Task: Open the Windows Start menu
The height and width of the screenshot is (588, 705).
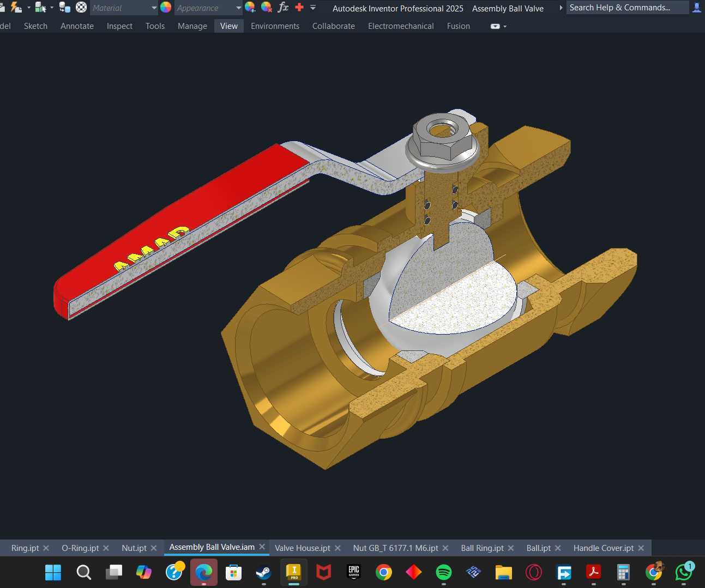Action: [53, 572]
